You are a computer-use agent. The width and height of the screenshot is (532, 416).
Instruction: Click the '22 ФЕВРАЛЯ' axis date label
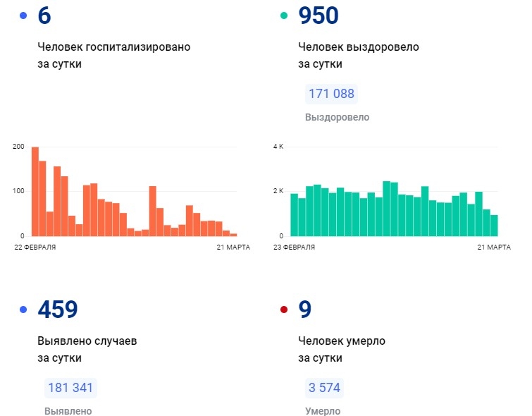coord(35,247)
